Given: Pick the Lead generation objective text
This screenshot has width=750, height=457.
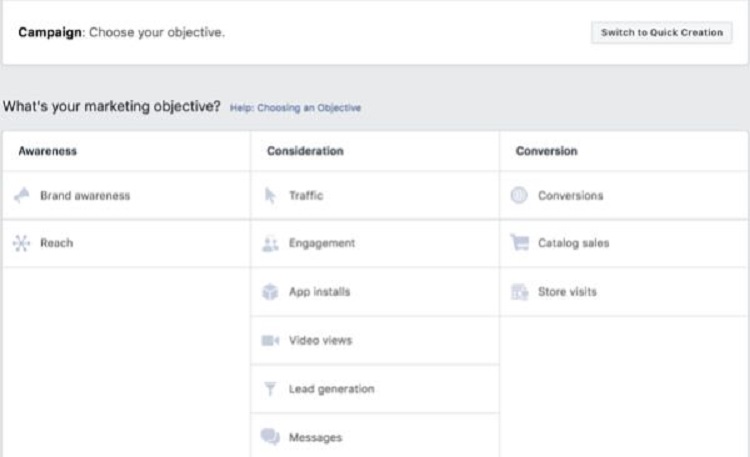Looking at the screenshot, I should (331, 389).
